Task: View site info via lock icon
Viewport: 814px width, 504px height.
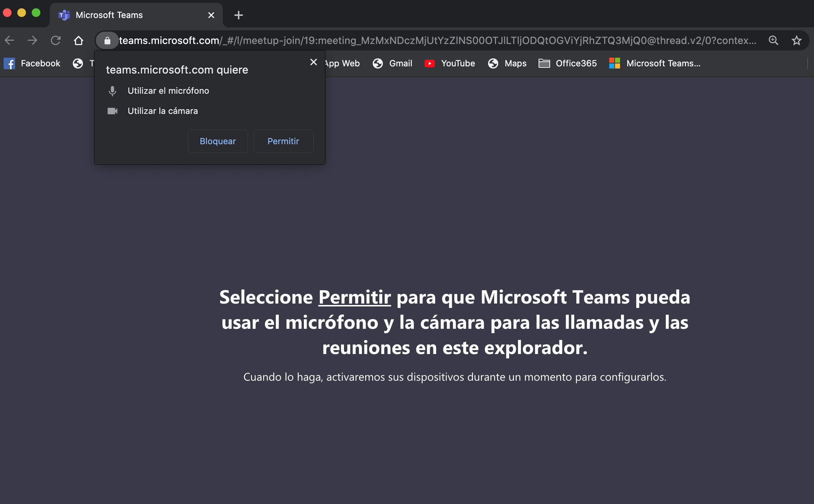Action: pyautogui.click(x=107, y=40)
